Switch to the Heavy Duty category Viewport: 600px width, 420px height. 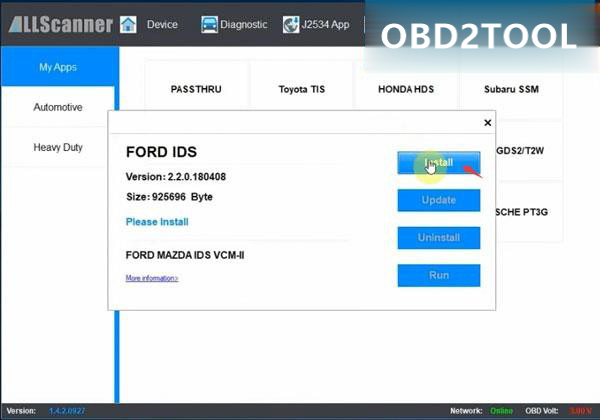coord(58,147)
